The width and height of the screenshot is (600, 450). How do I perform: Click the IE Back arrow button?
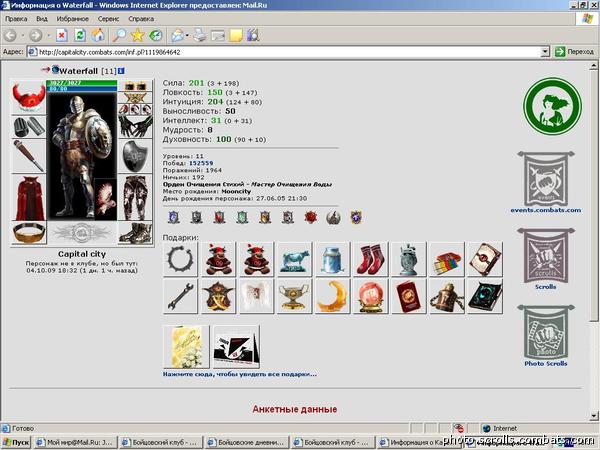point(10,36)
